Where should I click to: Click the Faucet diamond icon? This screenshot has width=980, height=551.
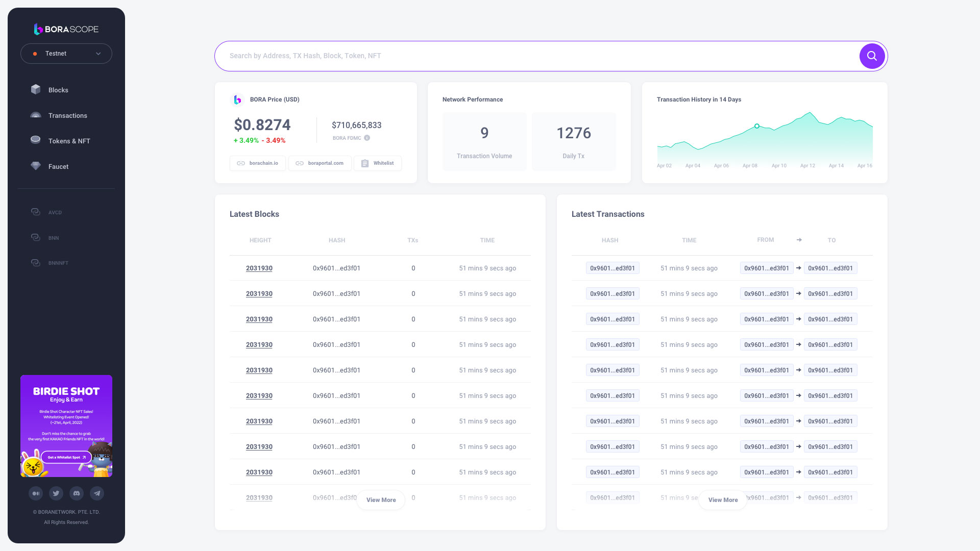pos(36,166)
